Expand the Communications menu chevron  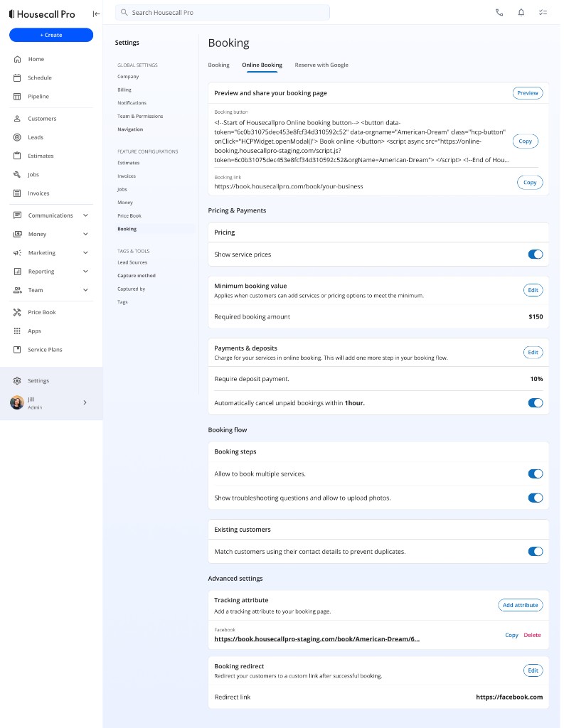85,215
